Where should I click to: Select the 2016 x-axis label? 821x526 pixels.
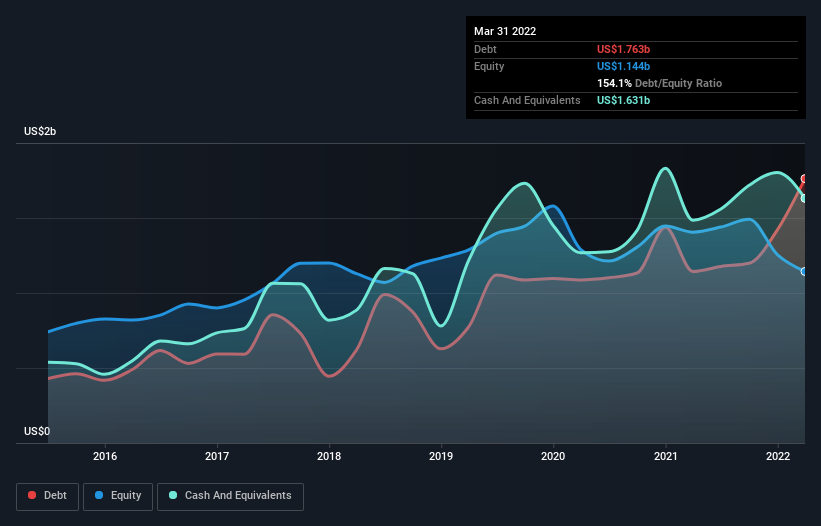click(x=105, y=457)
